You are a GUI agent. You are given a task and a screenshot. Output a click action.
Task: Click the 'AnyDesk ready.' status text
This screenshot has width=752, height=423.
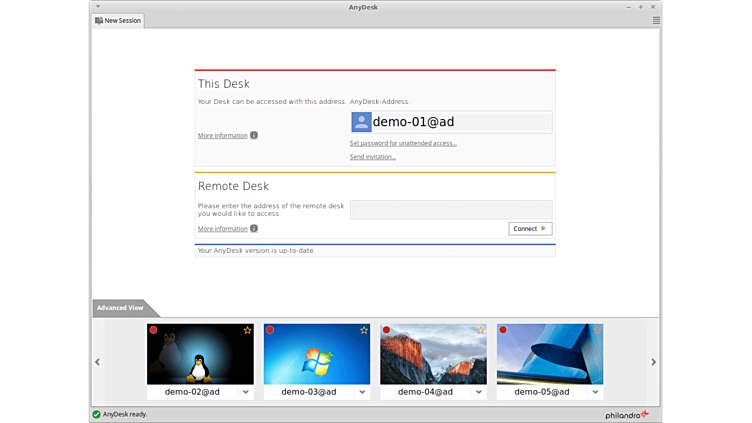click(125, 414)
